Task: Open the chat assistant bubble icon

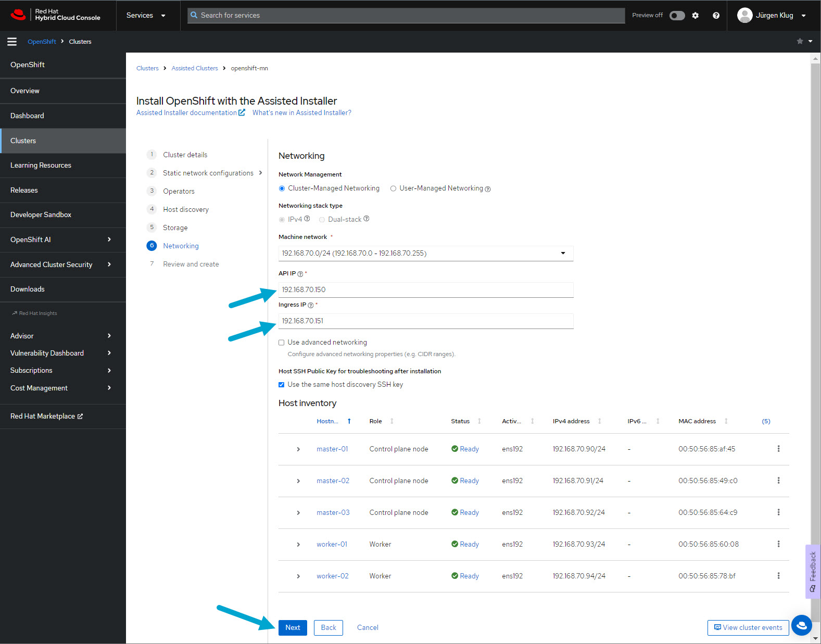Action: tap(801, 625)
